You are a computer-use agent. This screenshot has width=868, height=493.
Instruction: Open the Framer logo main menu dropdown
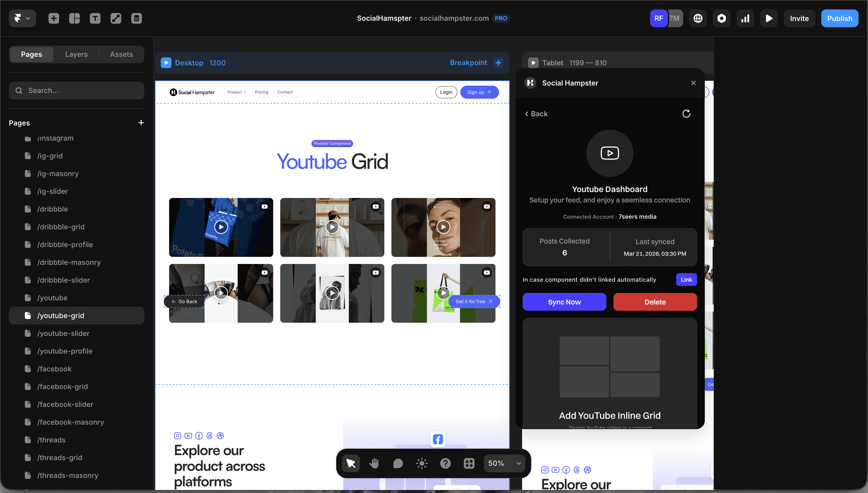22,18
